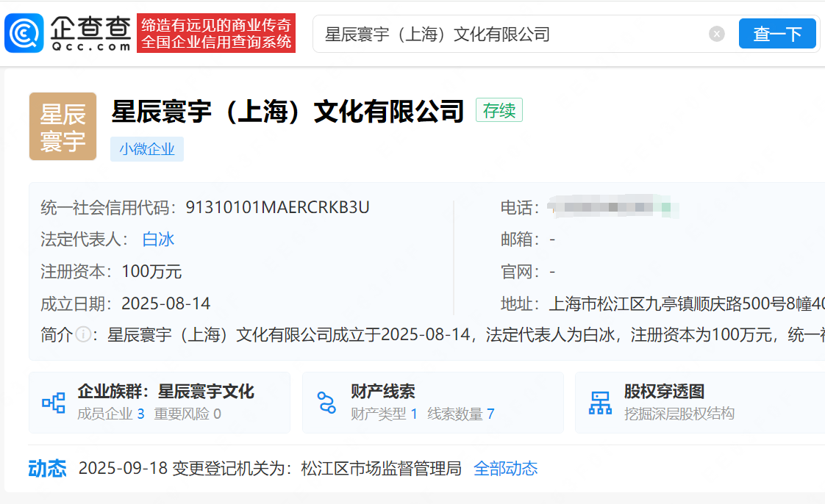Open 企业族群: 星辰寰宇文化 card
Image resolution: width=825 pixels, height=504 pixels.
(165, 392)
